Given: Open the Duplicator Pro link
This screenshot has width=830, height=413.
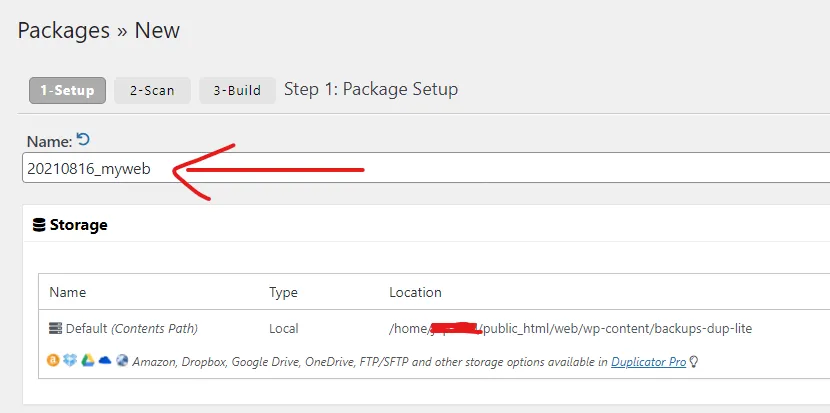Looking at the screenshot, I should (648, 362).
